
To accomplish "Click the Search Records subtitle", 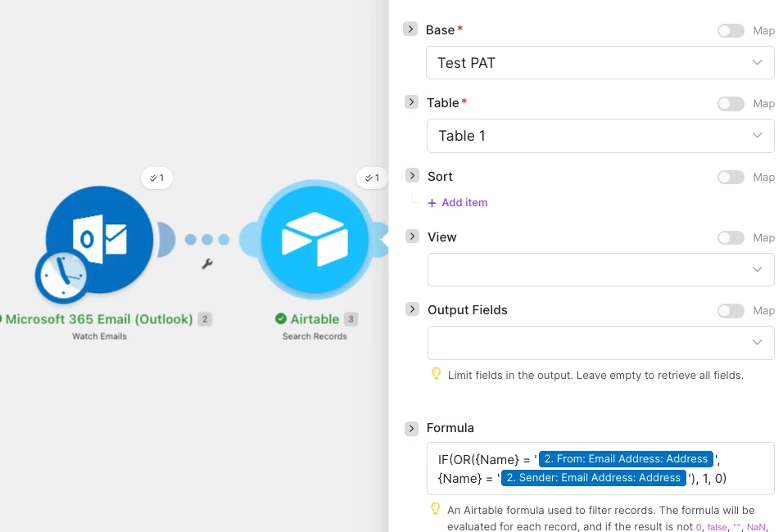I will (315, 336).
